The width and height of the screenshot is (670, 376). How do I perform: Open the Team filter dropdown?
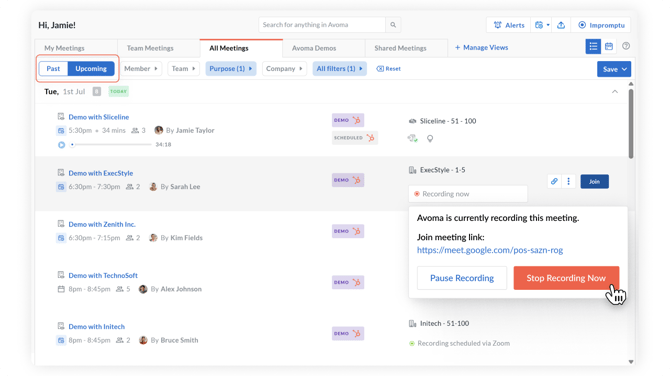tap(183, 69)
